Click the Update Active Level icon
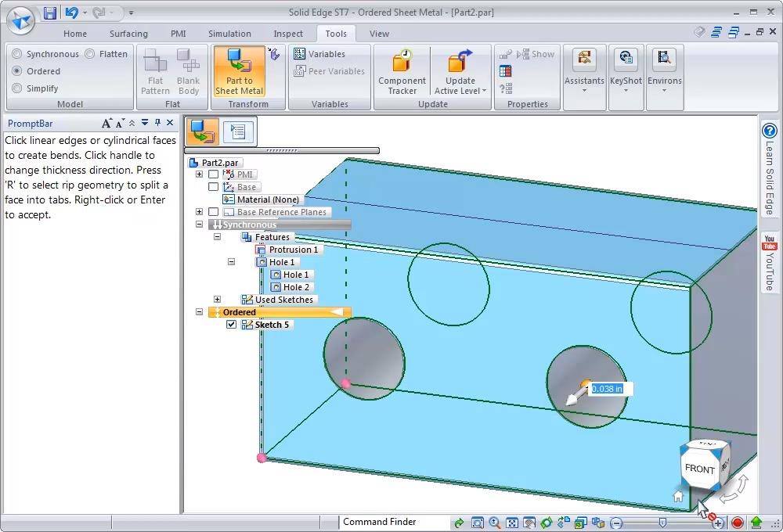 click(x=460, y=61)
